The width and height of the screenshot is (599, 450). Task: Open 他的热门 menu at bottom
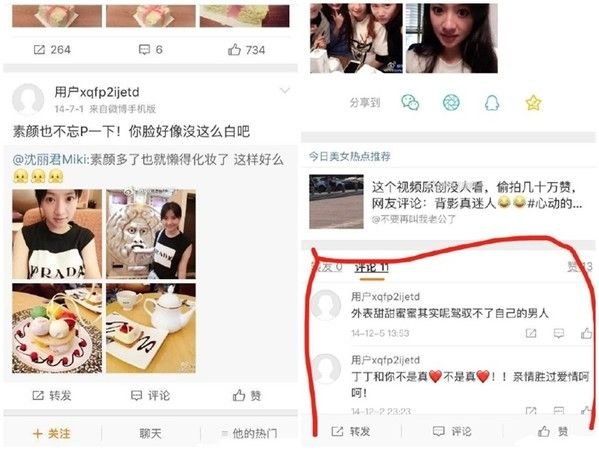[x=249, y=434]
